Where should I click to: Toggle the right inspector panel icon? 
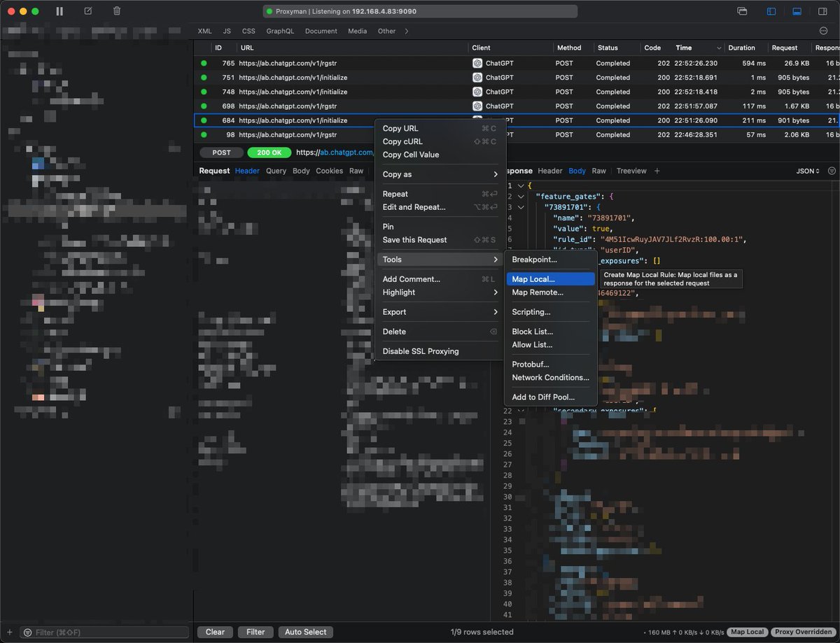click(x=822, y=11)
